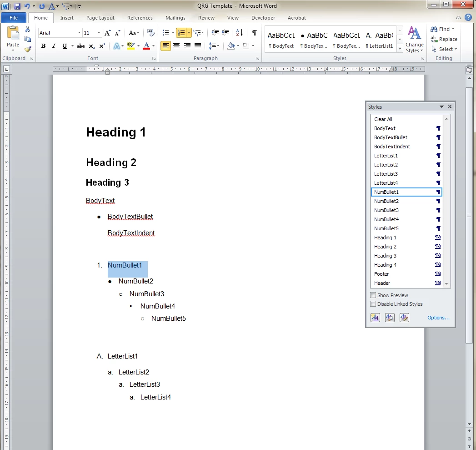
Task: Click Shrink Font icon
Action: tap(117, 33)
